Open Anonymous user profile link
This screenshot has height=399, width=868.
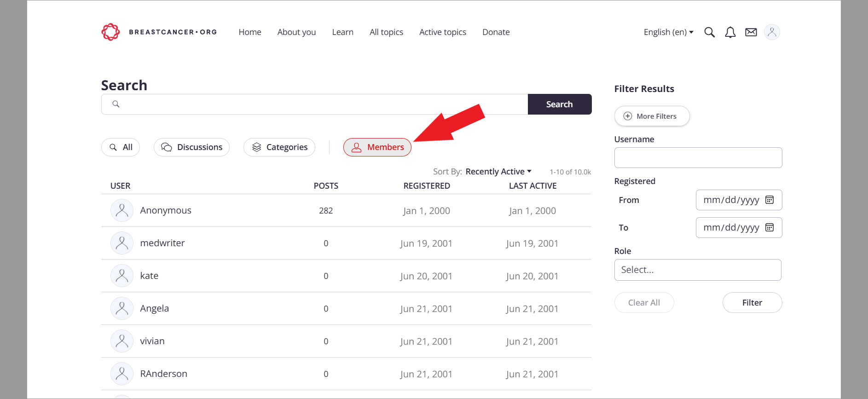click(x=166, y=210)
